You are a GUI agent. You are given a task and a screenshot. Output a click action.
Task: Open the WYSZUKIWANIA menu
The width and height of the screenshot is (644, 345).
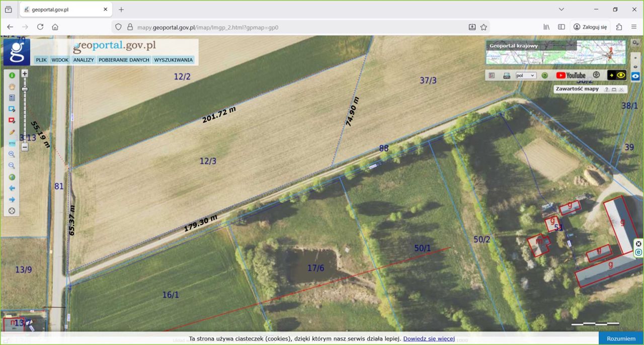click(x=173, y=60)
